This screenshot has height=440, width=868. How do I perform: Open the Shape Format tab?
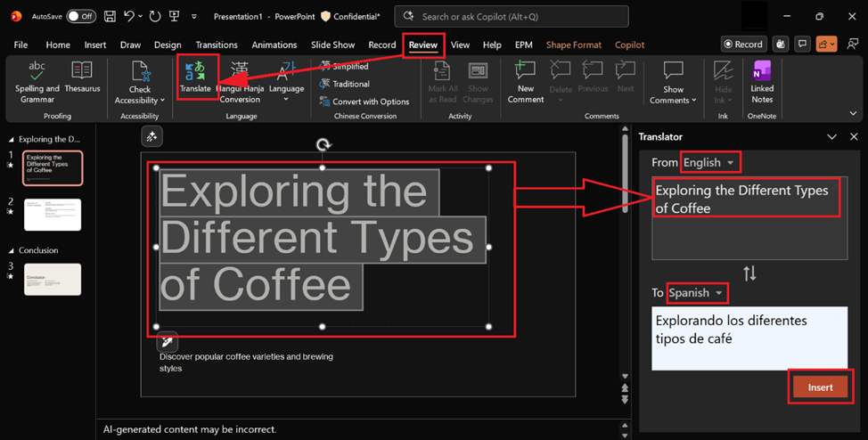574,45
